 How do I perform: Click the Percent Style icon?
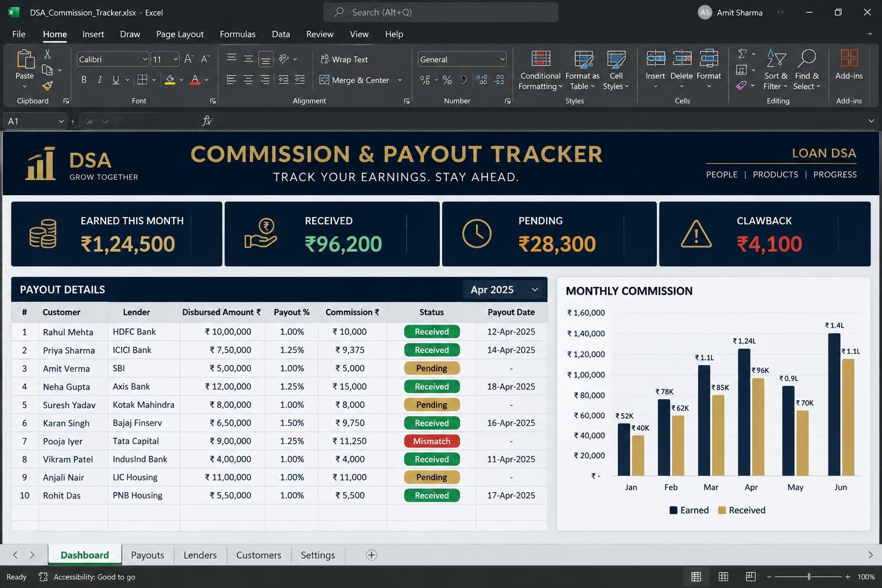(447, 80)
